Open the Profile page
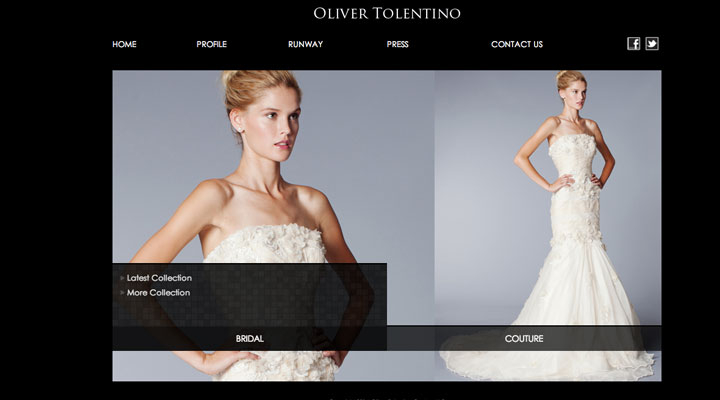Image resolution: width=720 pixels, height=400 pixels. [211, 44]
